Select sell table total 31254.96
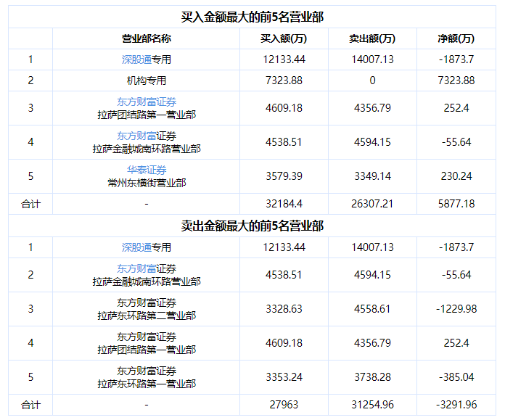505x420 pixels. pos(372,405)
